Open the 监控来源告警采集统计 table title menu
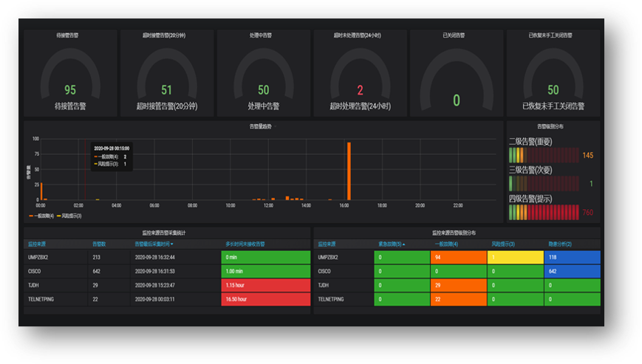Viewport: 642px width, 364px height. [x=164, y=233]
